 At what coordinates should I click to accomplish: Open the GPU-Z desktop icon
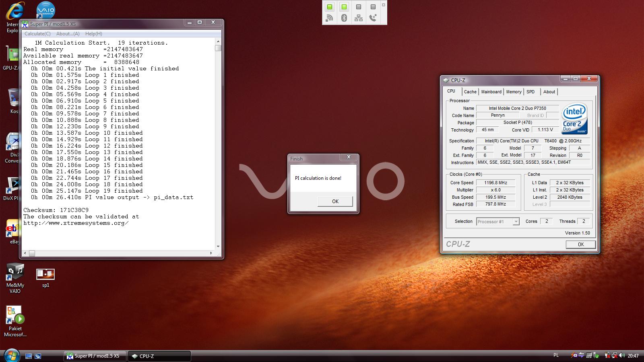[x=11, y=59]
